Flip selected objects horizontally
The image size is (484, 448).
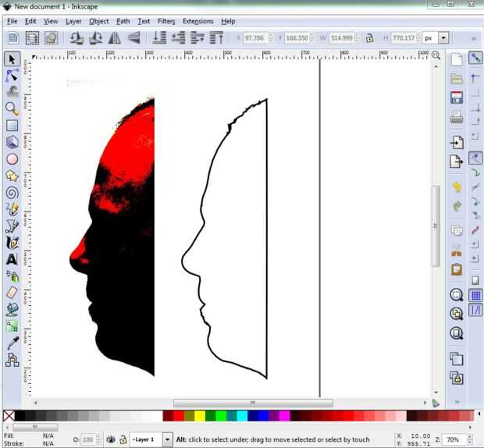[x=115, y=38]
